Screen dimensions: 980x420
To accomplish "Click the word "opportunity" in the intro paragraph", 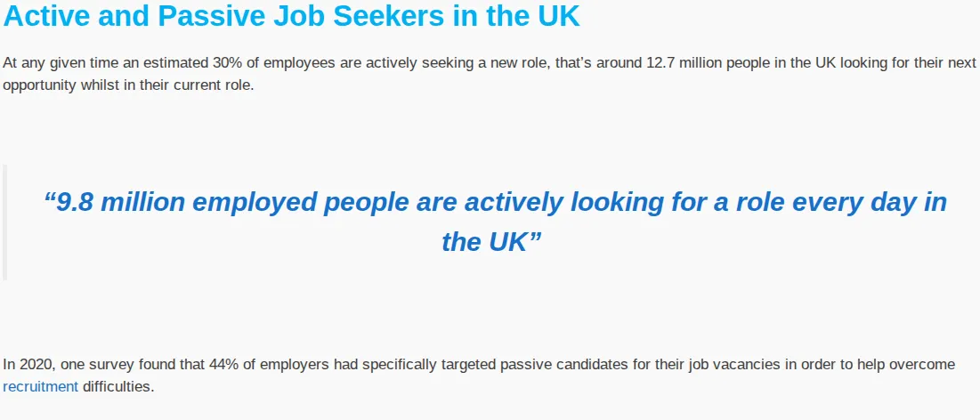I will click(x=39, y=85).
